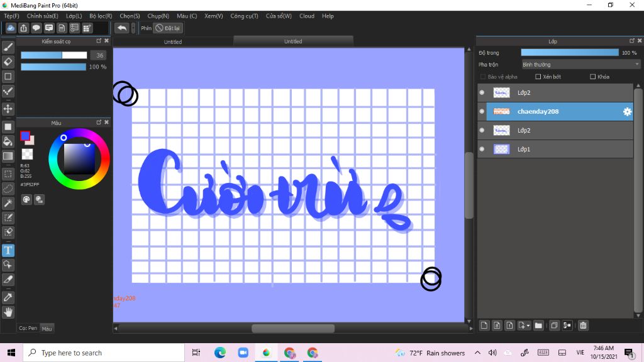Switch to the Cọ: Pen tab
Image resolution: width=644 pixels, height=362 pixels.
click(x=28, y=328)
